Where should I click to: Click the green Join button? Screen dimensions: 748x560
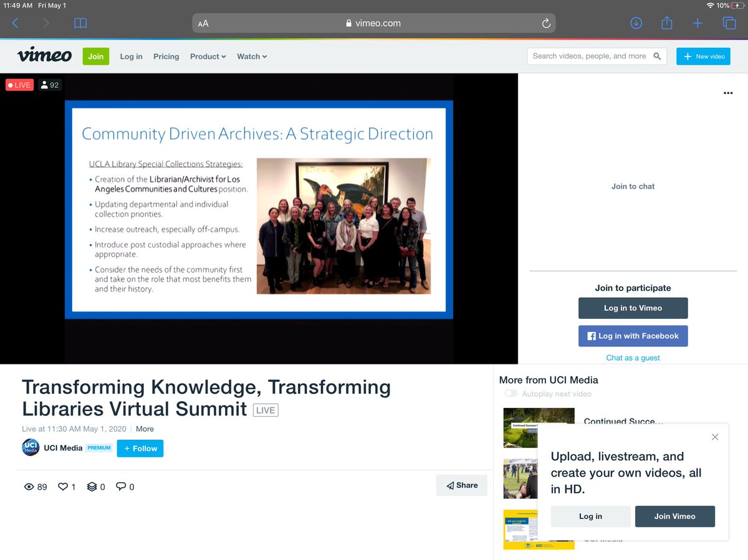pyautogui.click(x=96, y=56)
